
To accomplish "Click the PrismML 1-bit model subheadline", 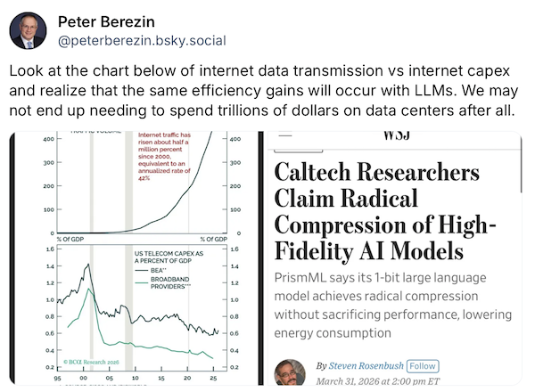I will [392, 305].
